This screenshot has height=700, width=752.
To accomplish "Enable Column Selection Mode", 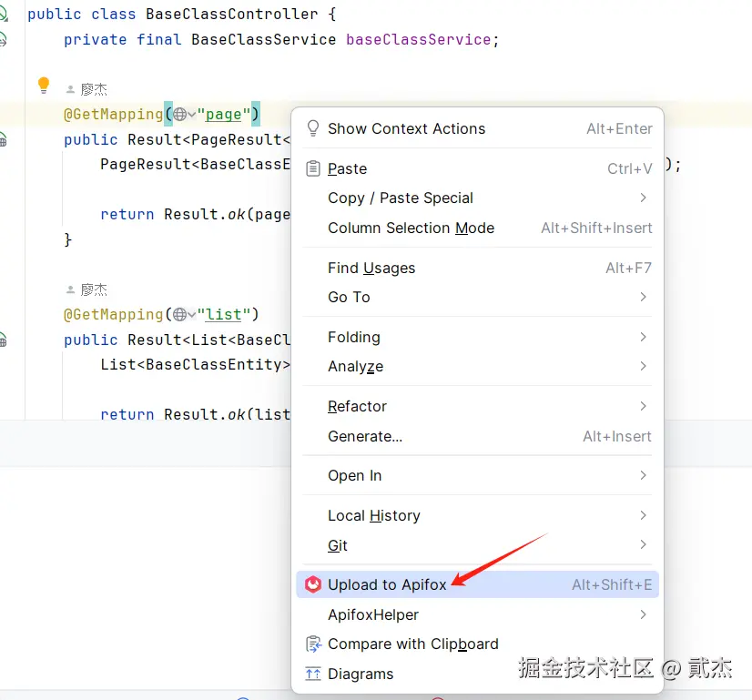I will point(477,228).
